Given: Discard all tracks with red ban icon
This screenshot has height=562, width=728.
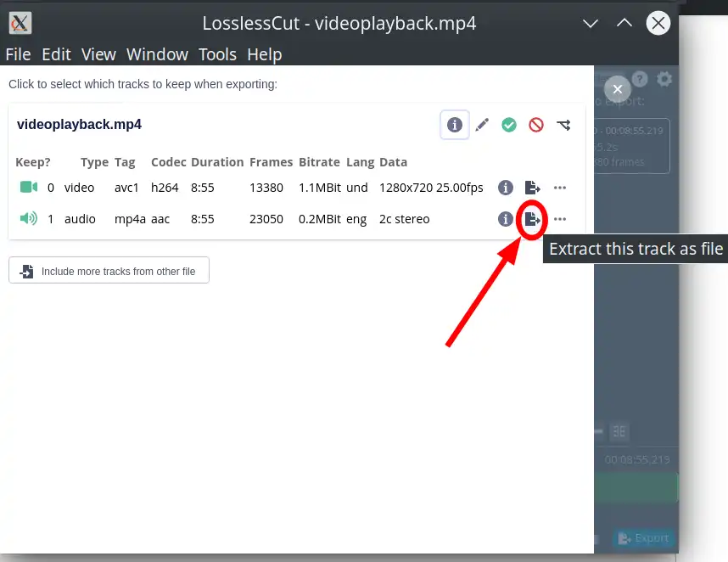Looking at the screenshot, I should click(x=536, y=125).
